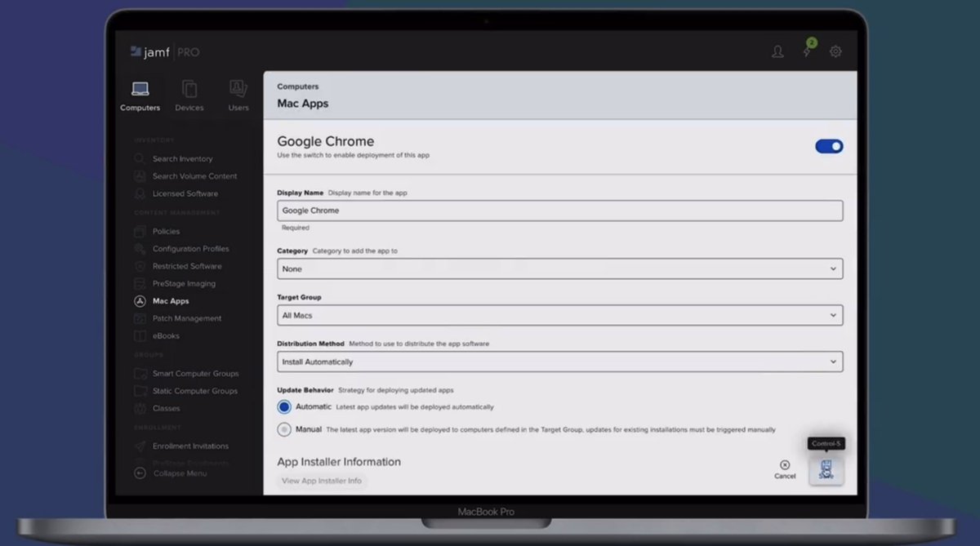This screenshot has width=980, height=546.
Task: Open Smart Computer Groups
Action: click(x=196, y=374)
